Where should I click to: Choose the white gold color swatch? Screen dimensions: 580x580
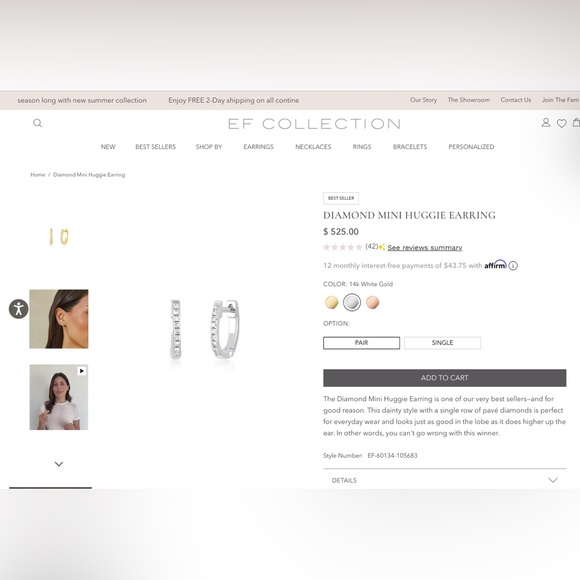[352, 302]
